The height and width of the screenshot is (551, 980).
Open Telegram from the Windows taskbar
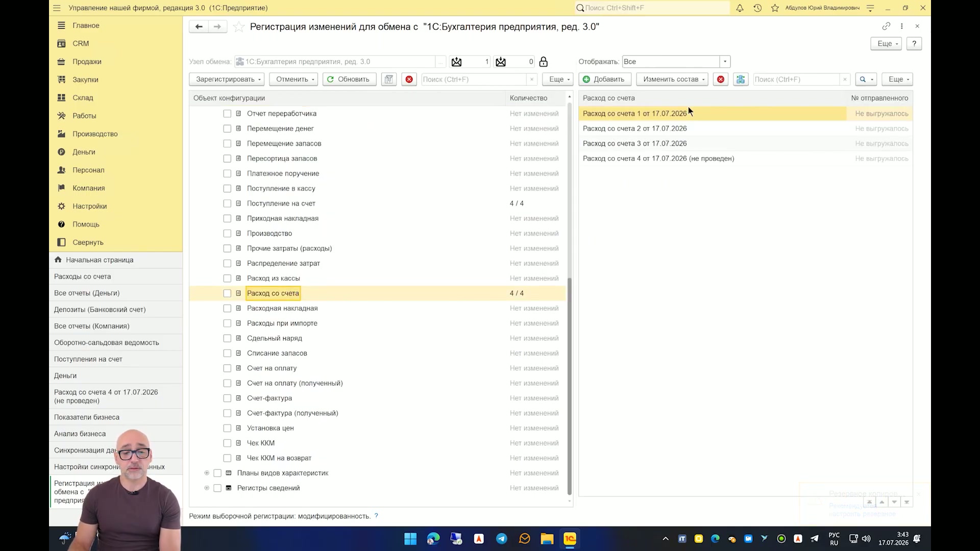tap(502, 539)
